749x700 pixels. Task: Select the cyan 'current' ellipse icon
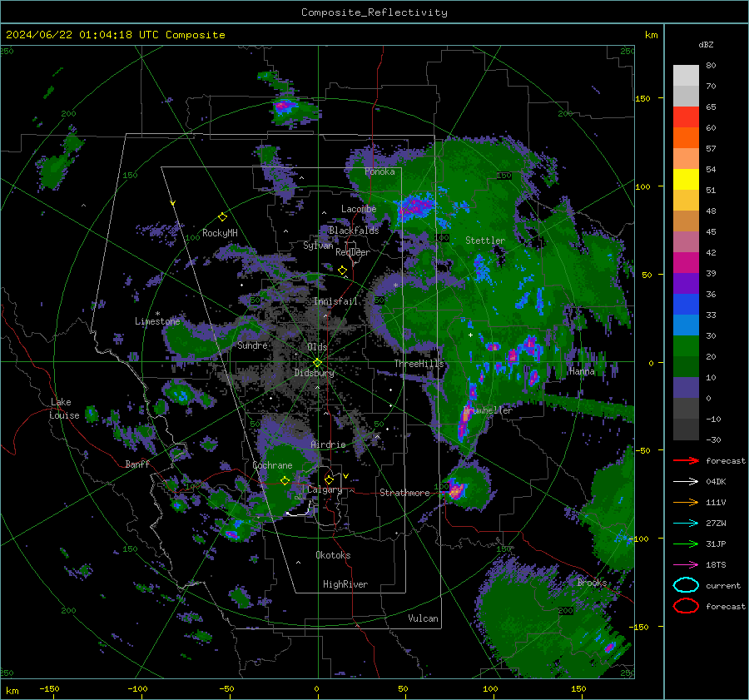(x=686, y=585)
